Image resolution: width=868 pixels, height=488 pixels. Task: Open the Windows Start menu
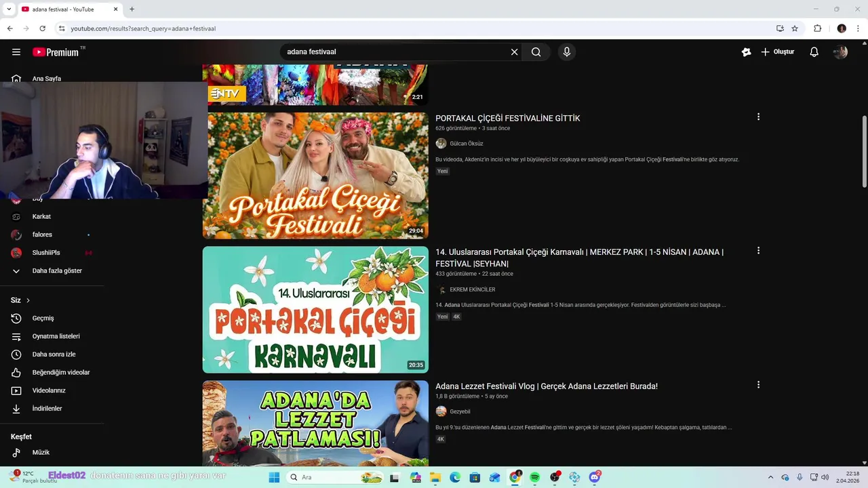coord(274,477)
